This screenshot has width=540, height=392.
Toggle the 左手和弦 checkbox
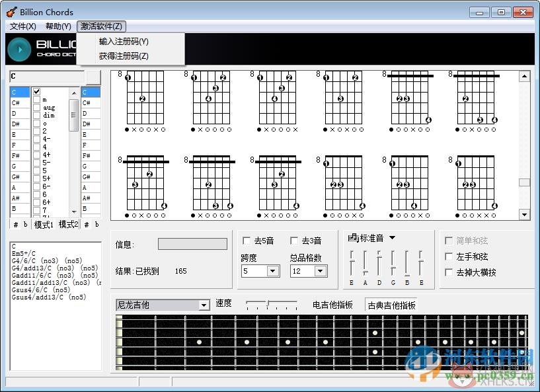449,256
